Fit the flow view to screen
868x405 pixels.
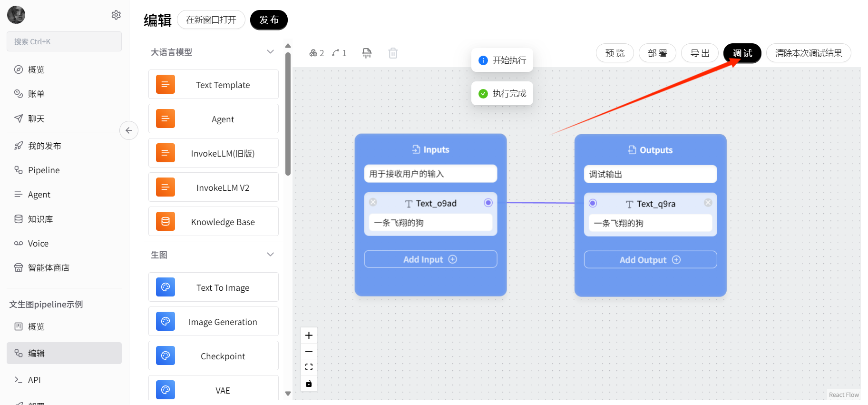pyautogui.click(x=309, y=367)
